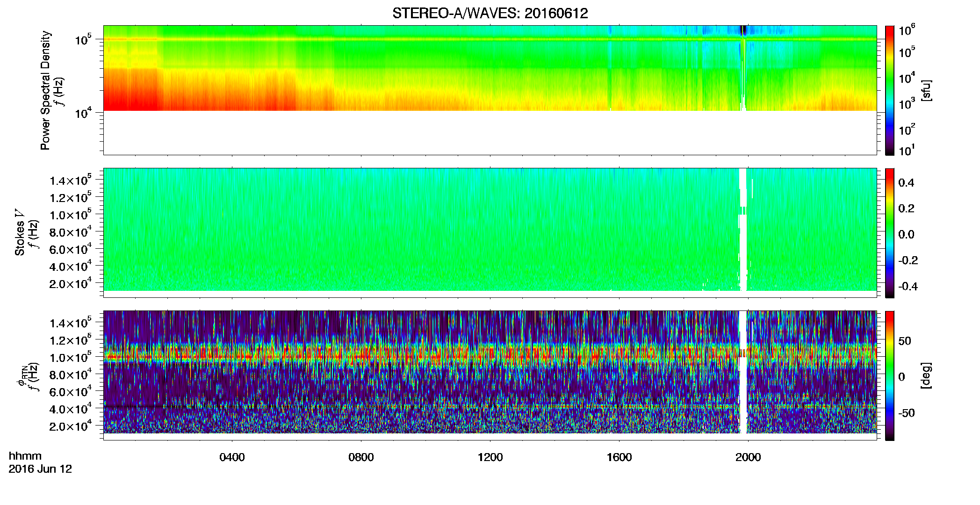Click the power spectral density color bar

pyautogui.click(x=890, y=90)
